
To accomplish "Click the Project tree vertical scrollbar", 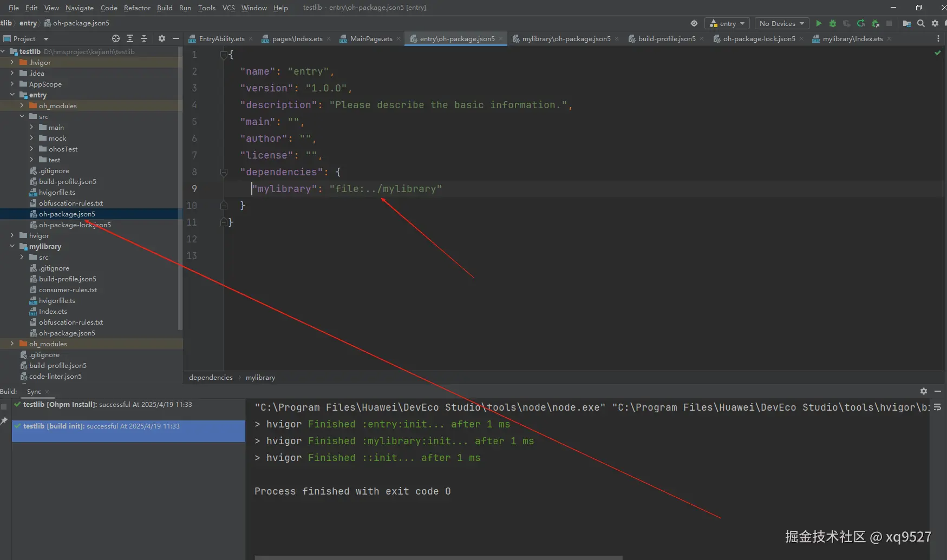I will point(180,187).
